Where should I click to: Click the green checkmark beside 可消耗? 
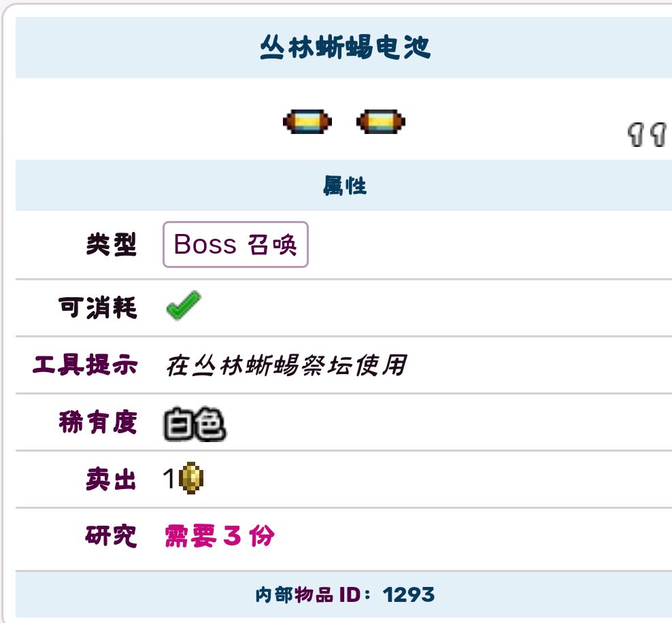coord(183,307)
